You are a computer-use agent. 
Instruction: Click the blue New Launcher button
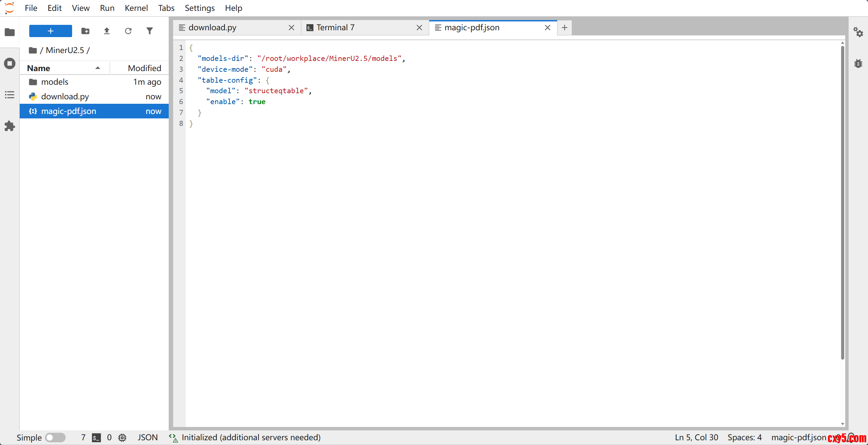coord(50,31)
